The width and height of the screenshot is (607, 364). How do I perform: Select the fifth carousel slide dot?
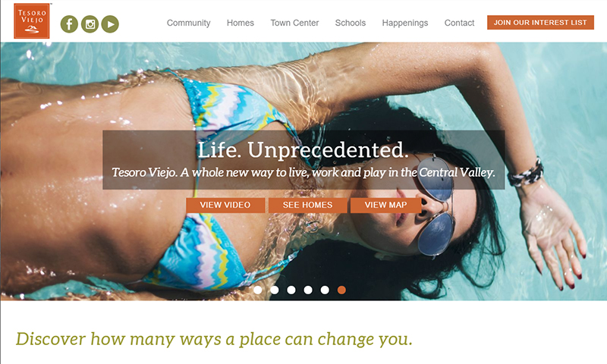(325, 290)
